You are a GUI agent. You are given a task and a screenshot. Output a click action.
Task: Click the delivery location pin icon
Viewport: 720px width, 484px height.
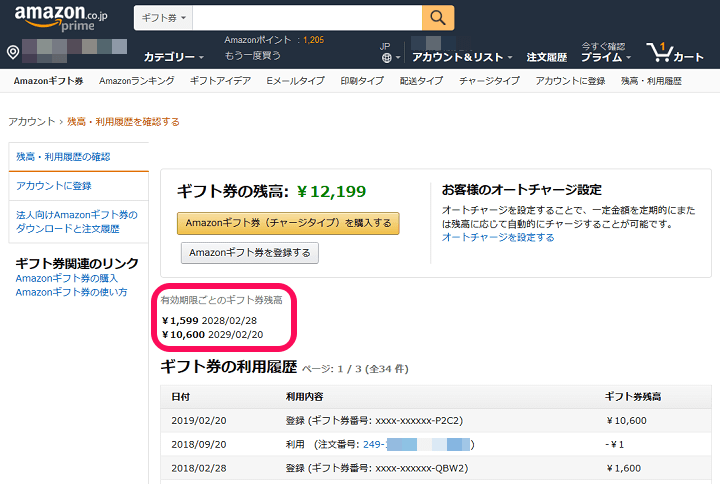(13, 52)
